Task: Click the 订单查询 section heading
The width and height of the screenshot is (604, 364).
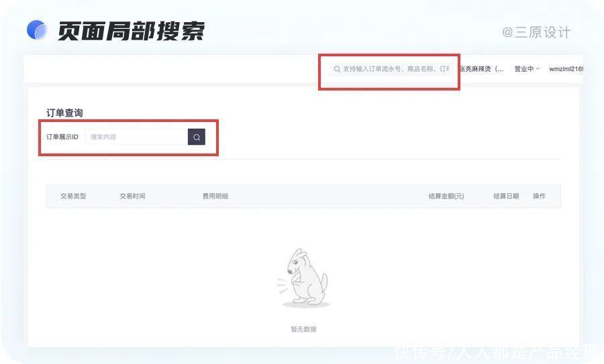Action: tap(64, 113)
